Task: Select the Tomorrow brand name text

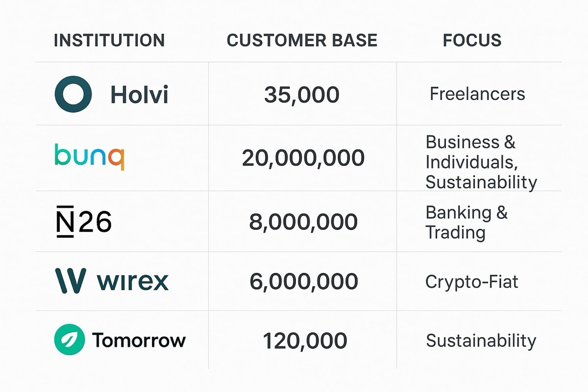Action: (139, 340)
